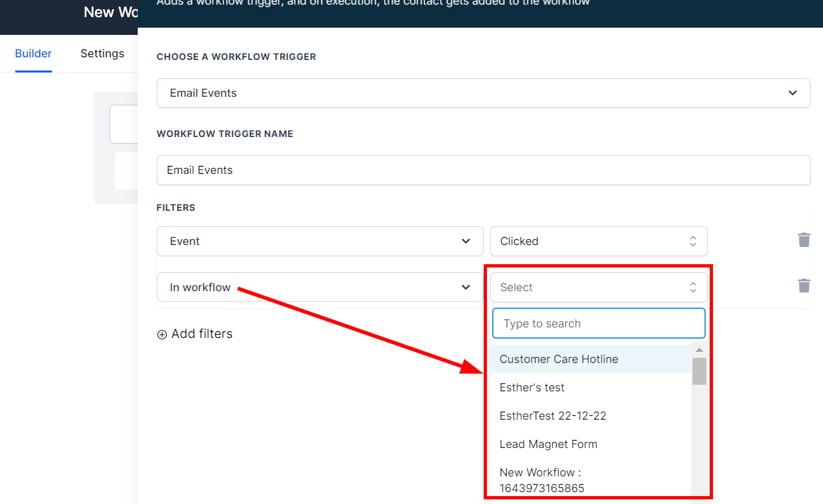
Task: Click the Add filters link
Action: coord(202,334)
